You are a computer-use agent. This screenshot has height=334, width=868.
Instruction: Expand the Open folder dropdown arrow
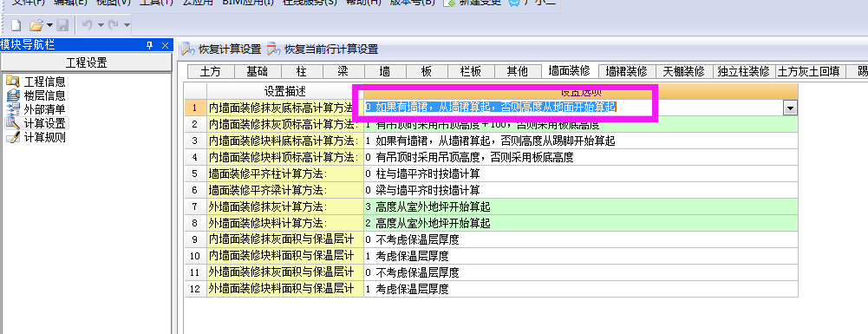[49, 25]
